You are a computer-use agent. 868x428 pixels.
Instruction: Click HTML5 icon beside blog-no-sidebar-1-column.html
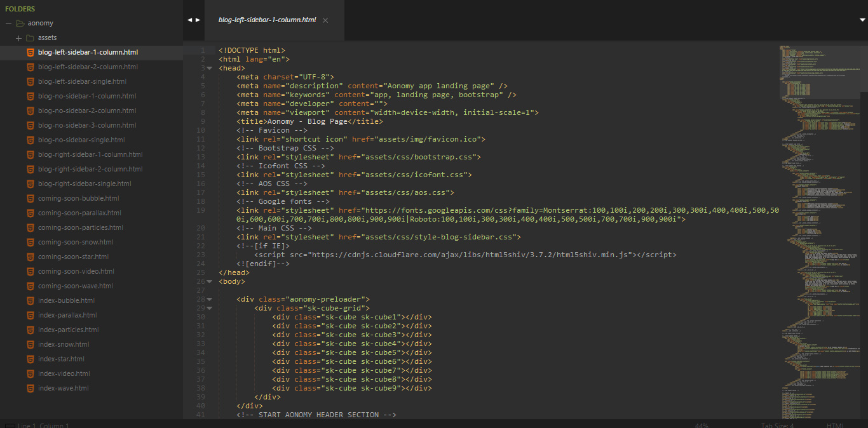[30, 96]
